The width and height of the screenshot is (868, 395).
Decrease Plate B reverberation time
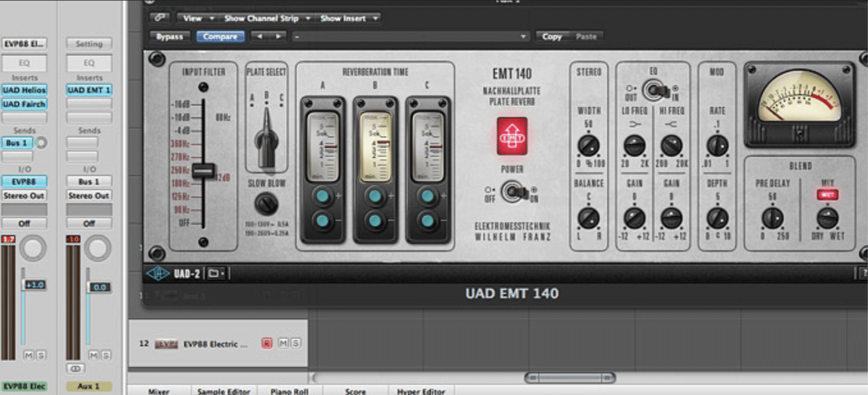375,221
